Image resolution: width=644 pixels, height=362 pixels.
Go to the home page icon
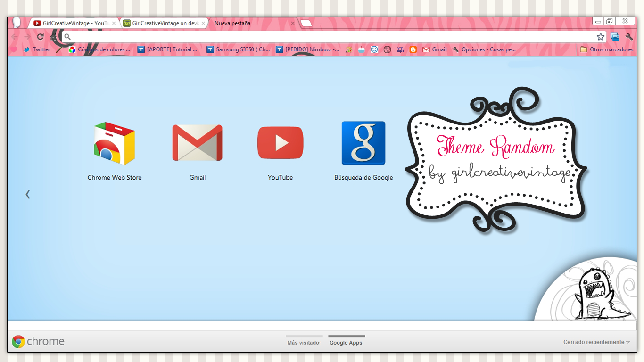tap(53, 37)
